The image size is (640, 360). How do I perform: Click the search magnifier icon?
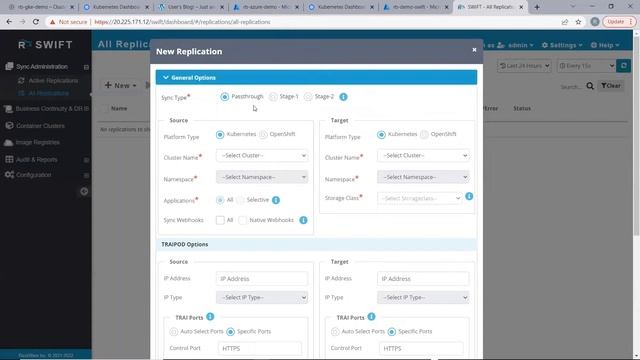click(590, 86)
